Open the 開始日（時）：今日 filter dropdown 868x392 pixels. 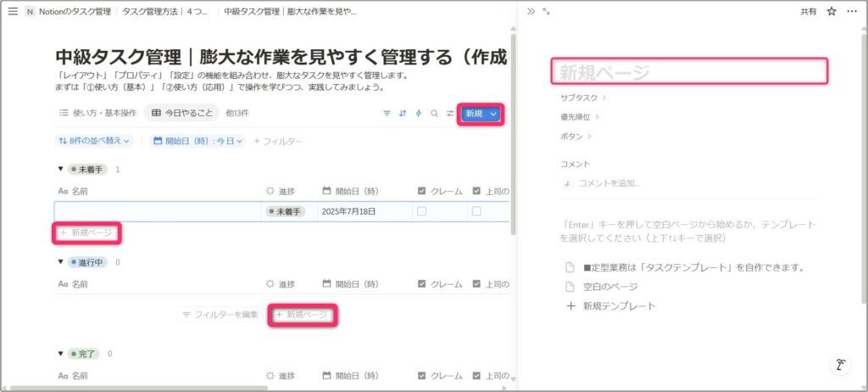tap(198, 141)
